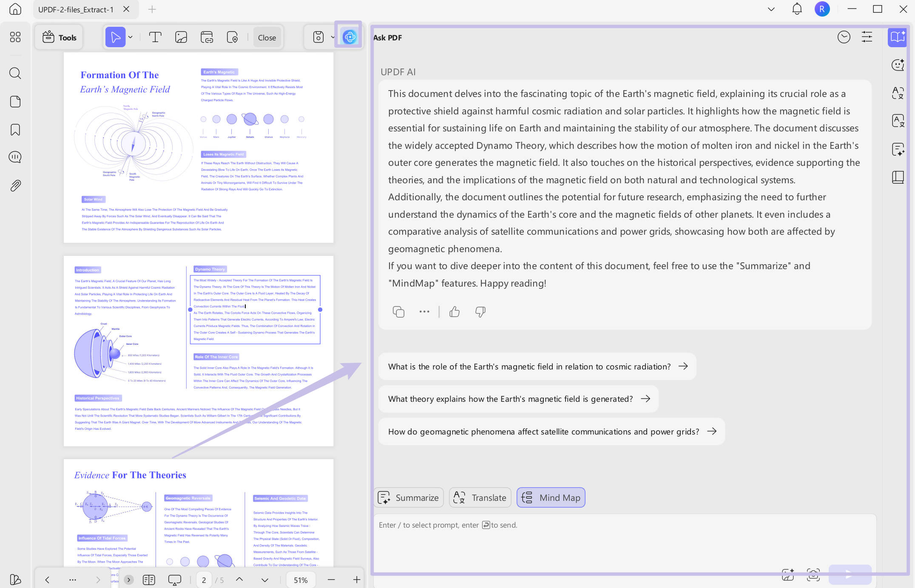Start slideshow presentation mode
The width and height of the screenshot is (915, 588).
point(175,580)
